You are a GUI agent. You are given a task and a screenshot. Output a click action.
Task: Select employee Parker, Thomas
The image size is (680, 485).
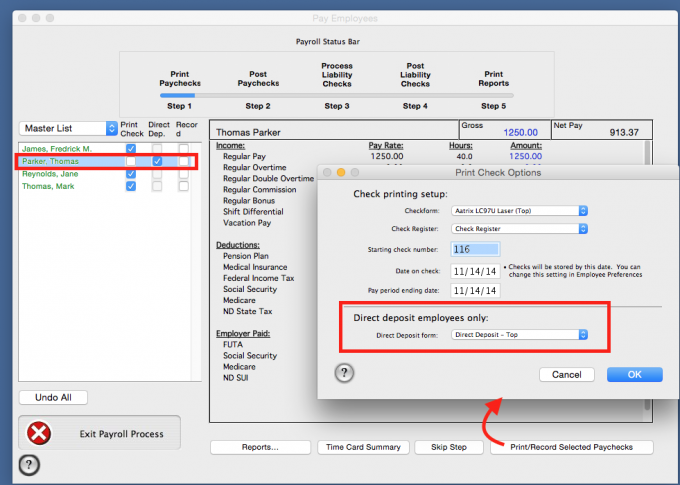click(50, 161)
